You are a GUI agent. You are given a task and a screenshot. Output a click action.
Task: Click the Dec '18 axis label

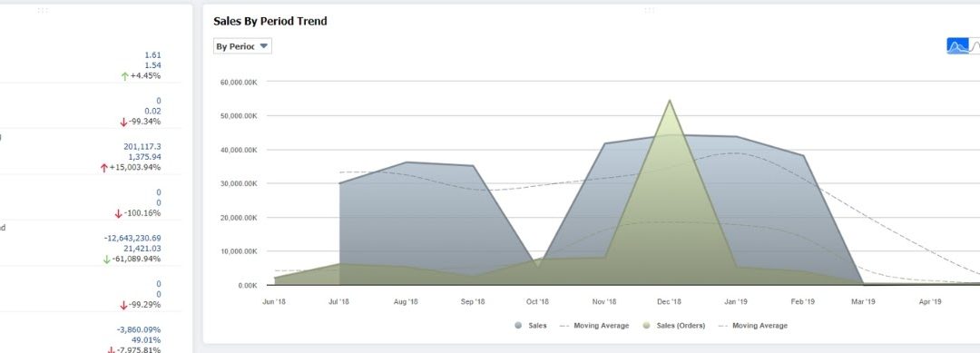(670, 302)
